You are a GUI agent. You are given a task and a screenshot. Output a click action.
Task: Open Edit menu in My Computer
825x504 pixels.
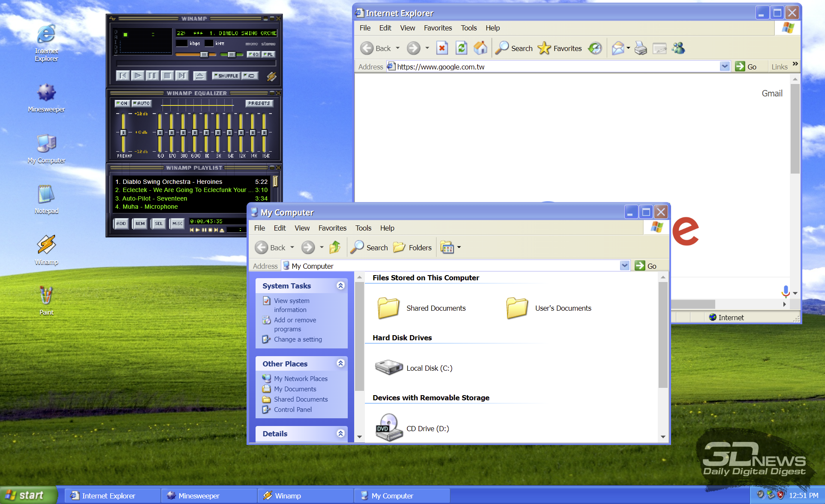[x=280, y=228]
